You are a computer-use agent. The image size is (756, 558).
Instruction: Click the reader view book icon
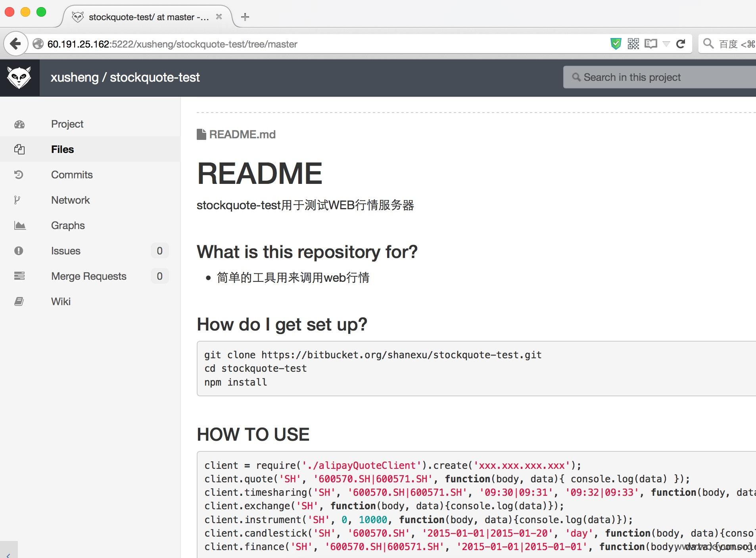pyautogui.click(x=651, y=44)
